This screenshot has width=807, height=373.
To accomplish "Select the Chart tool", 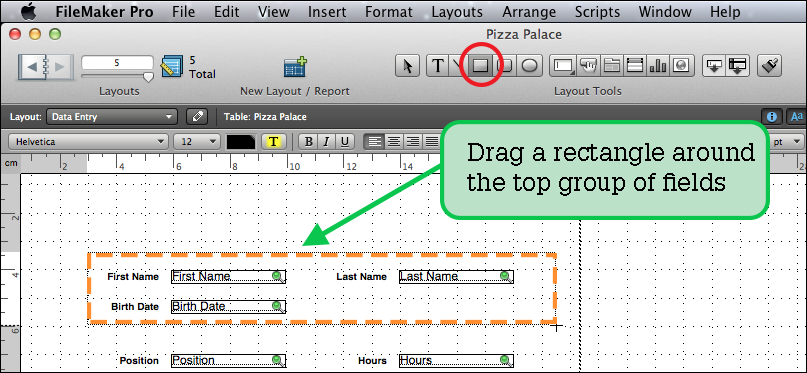I will coord(658,66).
